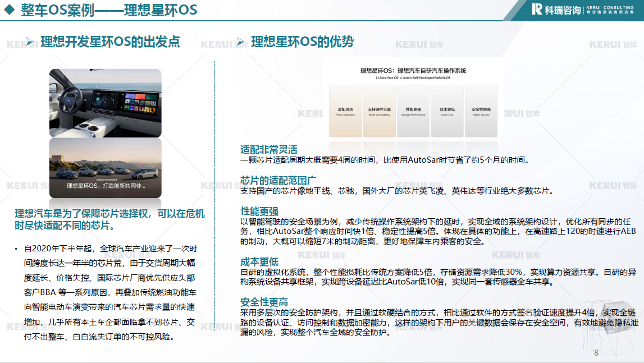Click the paragraph starting '自研的虚拟化系统'
Viewport: 644px width, 363px height.
(438, 277)
